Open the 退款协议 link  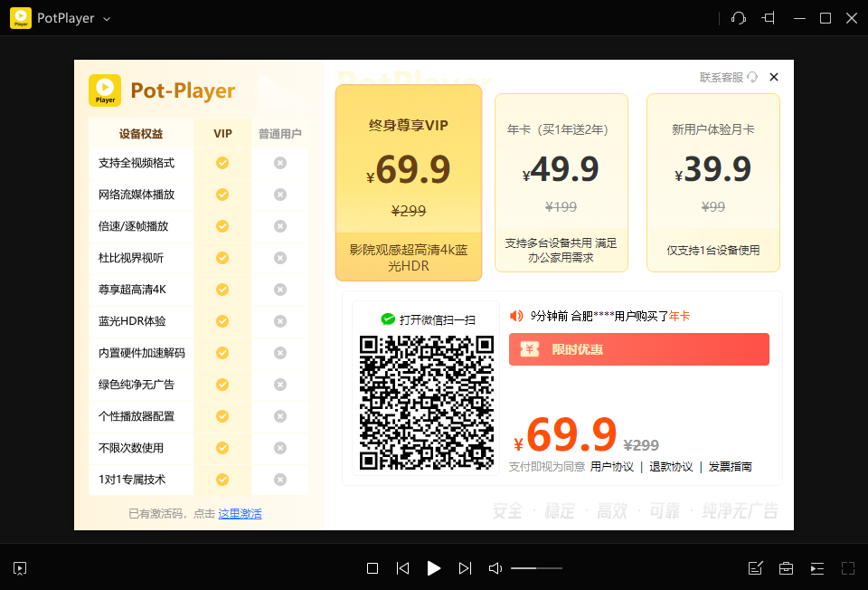click(x=671, y=466)
